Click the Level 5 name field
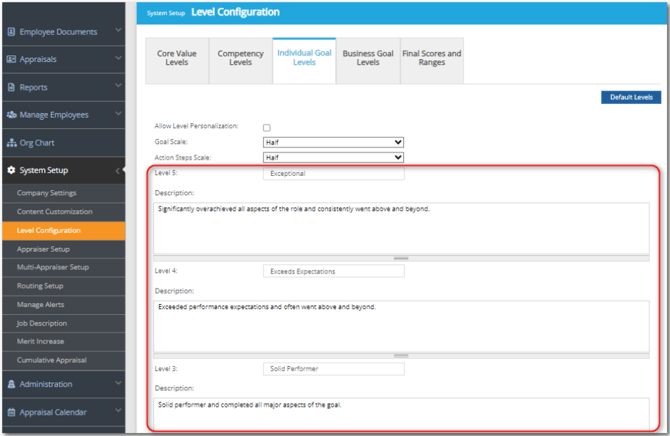 (x=333, y=174)
